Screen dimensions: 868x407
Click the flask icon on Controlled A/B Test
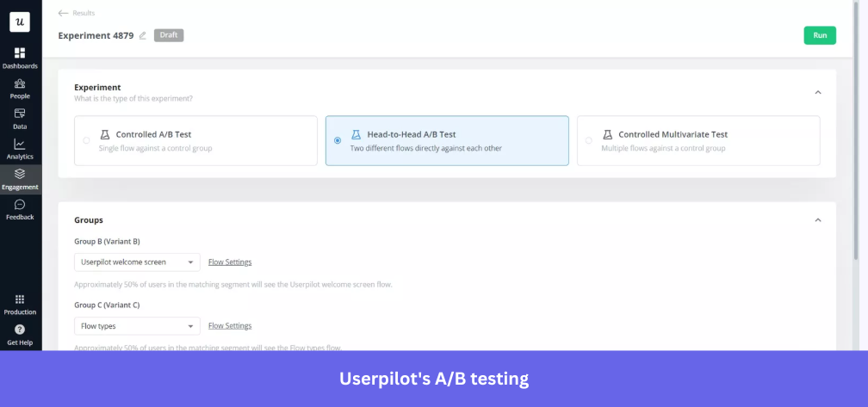[x=105, y=134]
